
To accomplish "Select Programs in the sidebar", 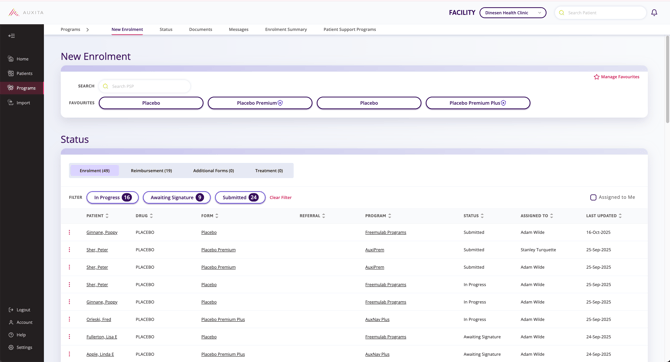I will pyautogui.click(x=21, y=88).
